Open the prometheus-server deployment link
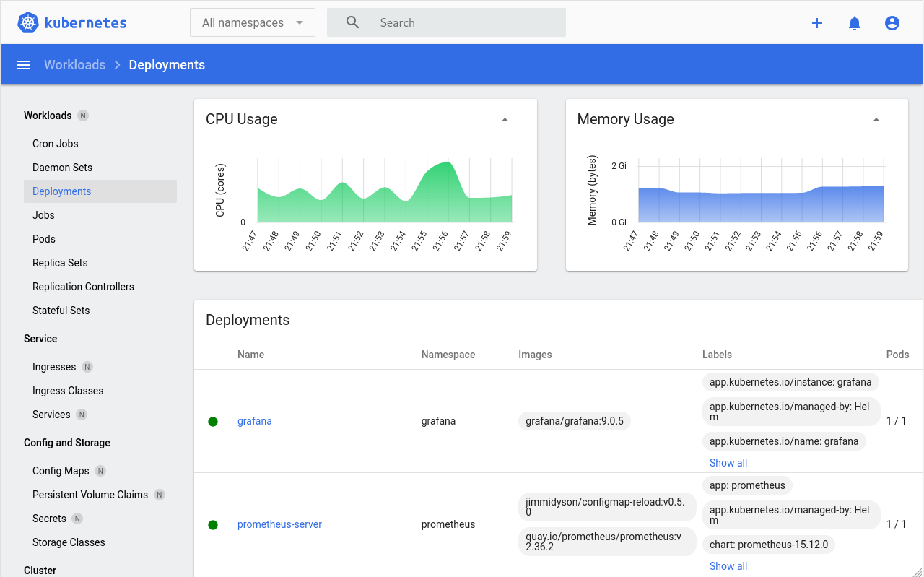This screenshot has height=577, width=924. [x=279, y=524]
